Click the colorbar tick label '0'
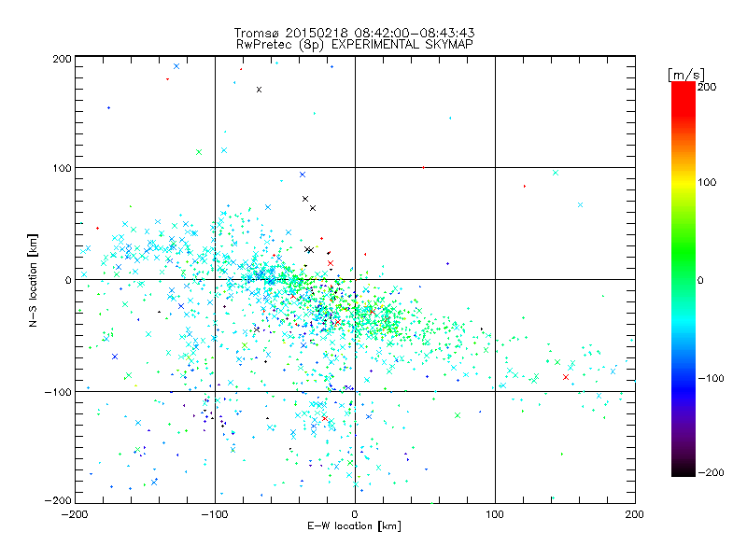The image size is (747, 560). (x=700, y=280)
